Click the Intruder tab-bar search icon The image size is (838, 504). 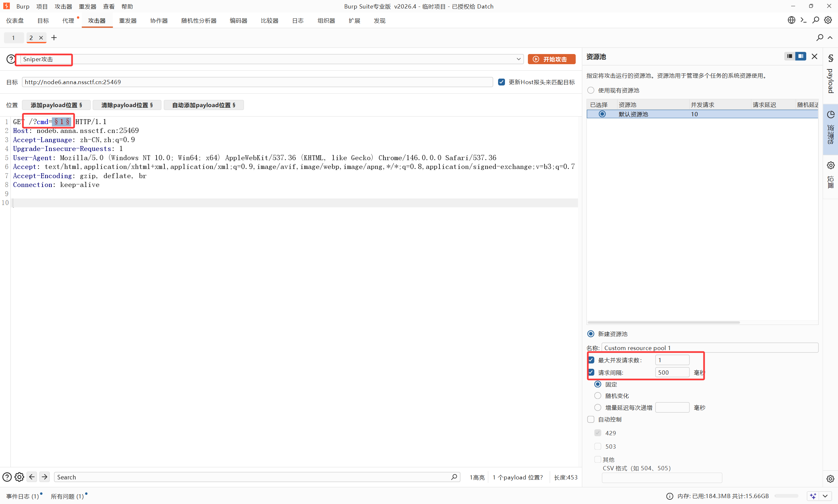tap(820, 37)
